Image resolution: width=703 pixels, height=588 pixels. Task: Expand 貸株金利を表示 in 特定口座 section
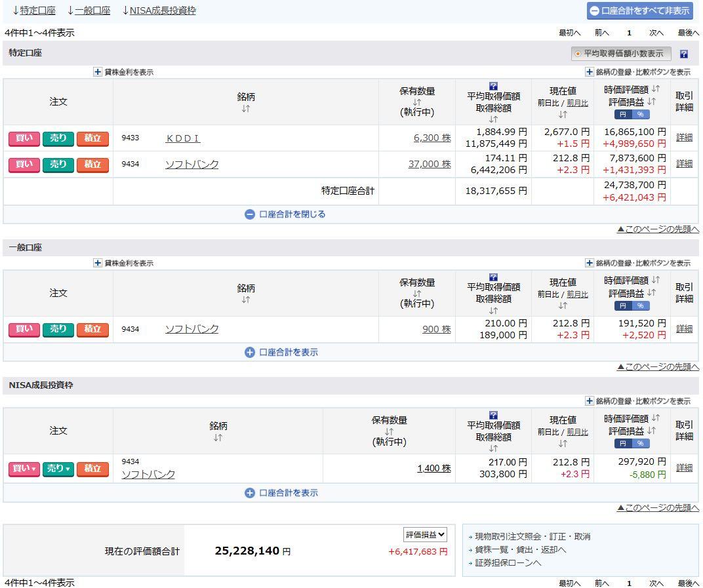[x=124, y=72]
